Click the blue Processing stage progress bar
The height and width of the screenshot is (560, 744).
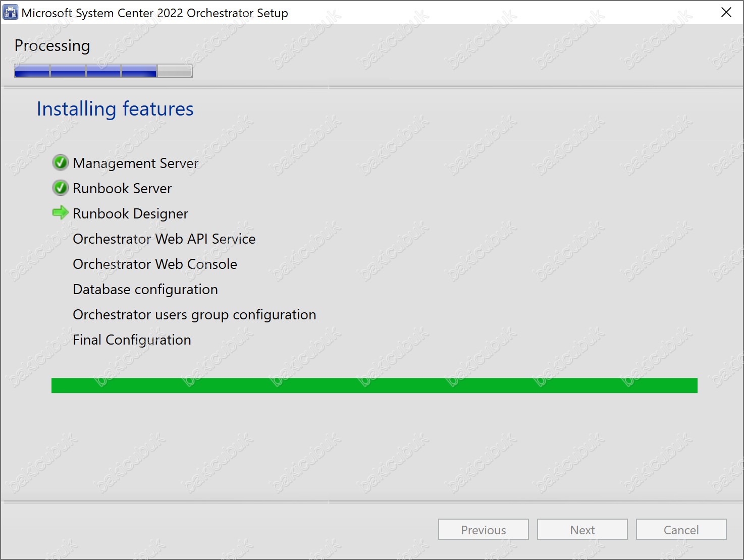click(103, 71)
